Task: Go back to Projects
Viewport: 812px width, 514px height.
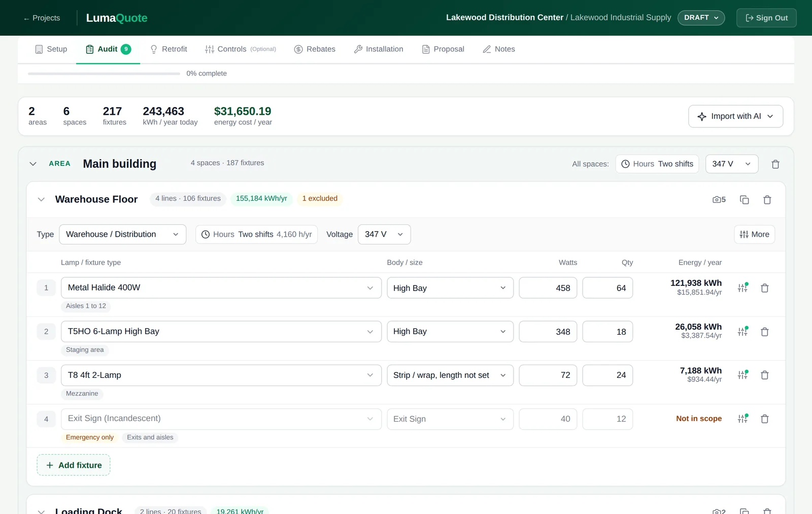Action: [42, 18]
